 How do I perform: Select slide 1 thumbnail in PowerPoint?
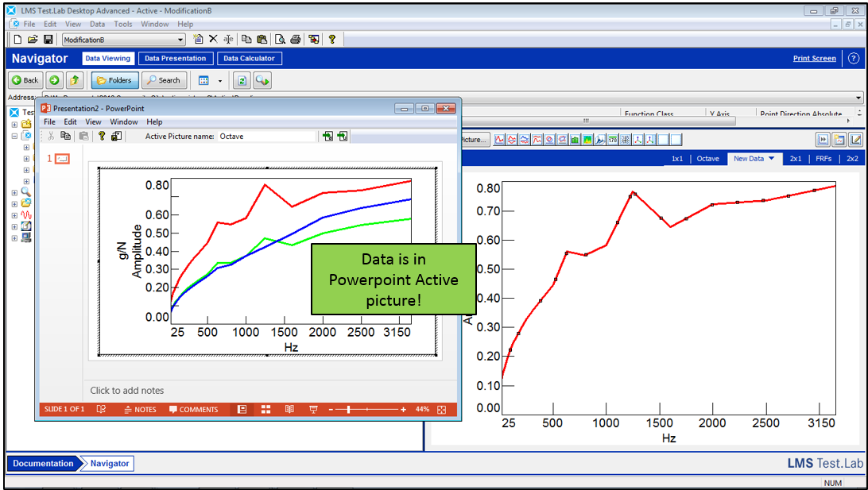coord(63,159)
